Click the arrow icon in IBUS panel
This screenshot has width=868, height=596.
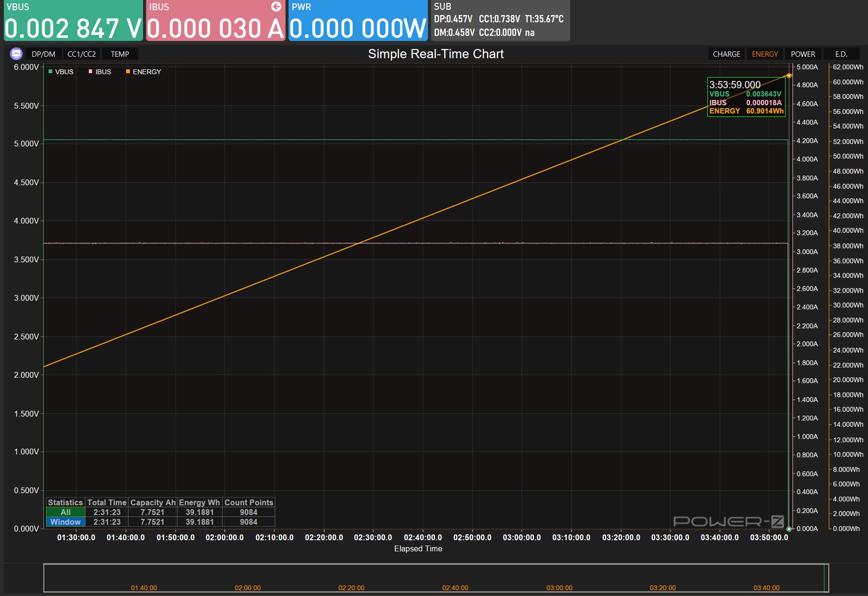pos(276,6)
